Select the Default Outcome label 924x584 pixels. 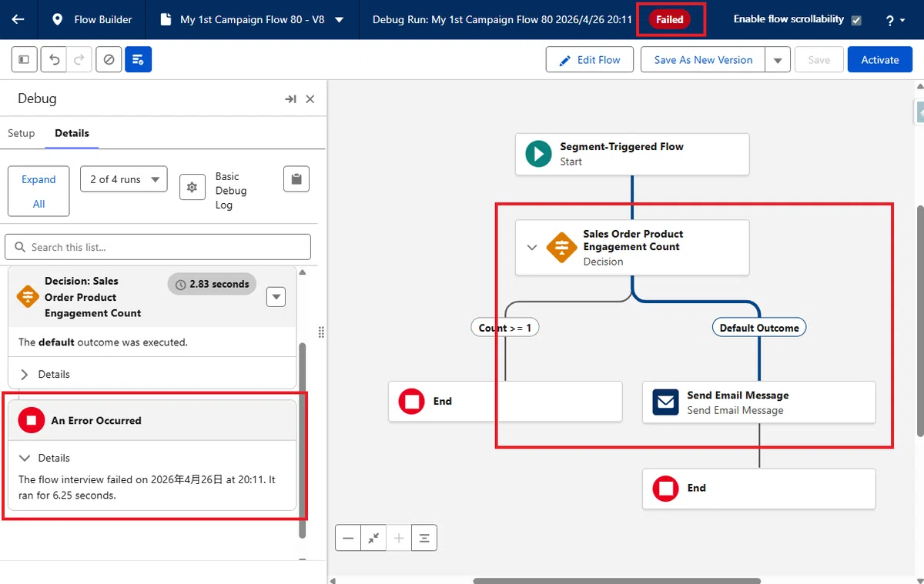(759, 327)
